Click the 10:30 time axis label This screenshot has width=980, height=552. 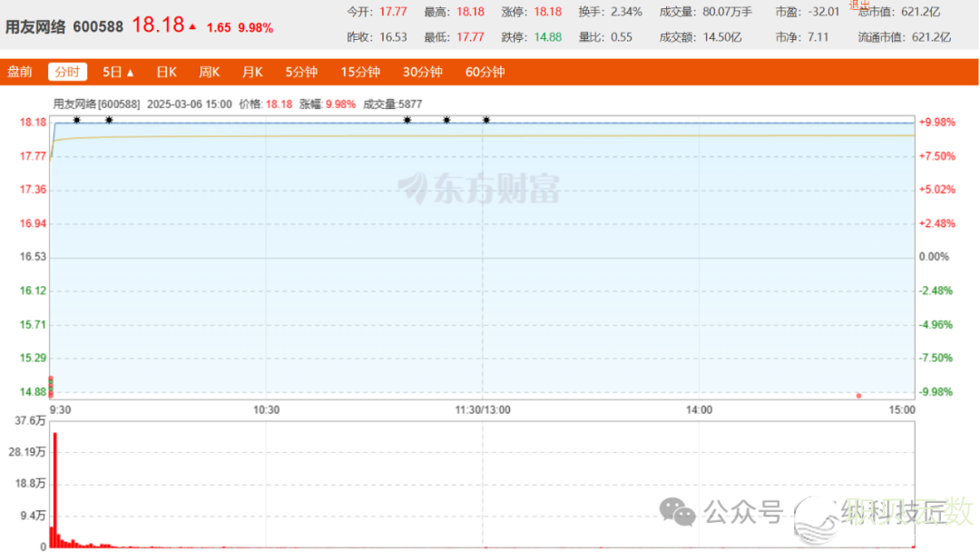(x=266, y=410)
